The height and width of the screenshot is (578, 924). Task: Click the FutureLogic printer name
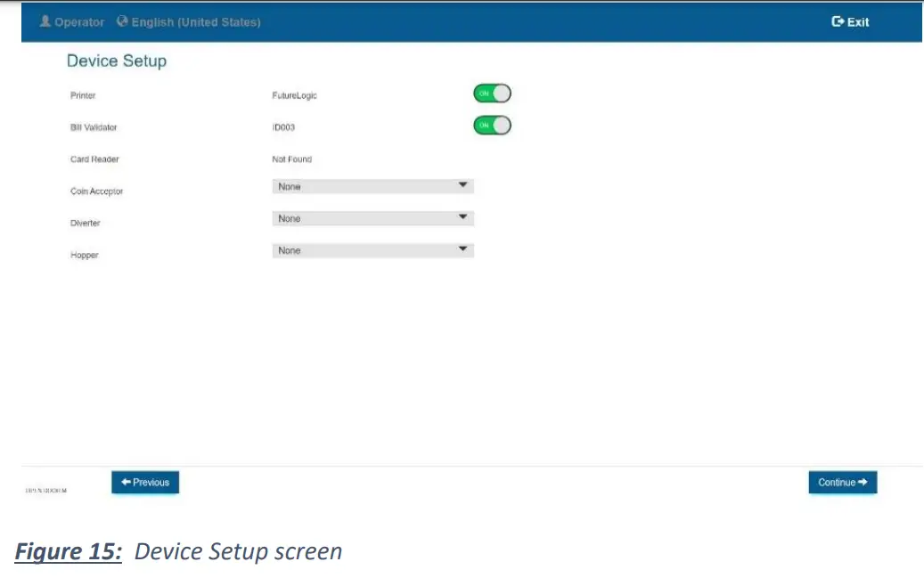294,95
